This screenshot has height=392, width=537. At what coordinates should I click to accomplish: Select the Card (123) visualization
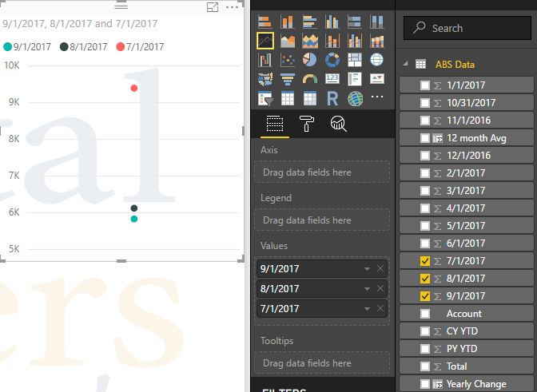click(332, 79)
